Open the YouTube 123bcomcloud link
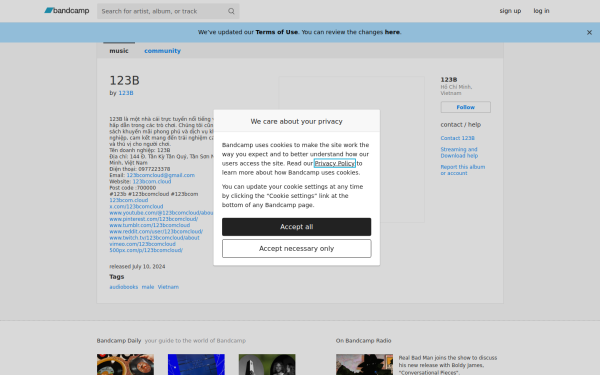 click(x=161, y=213)
